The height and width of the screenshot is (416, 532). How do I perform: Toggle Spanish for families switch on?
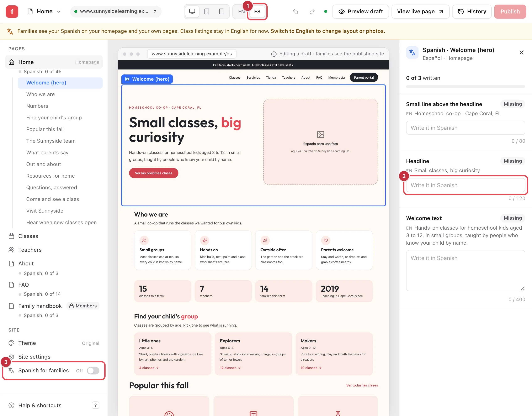(x=93, y=371)
